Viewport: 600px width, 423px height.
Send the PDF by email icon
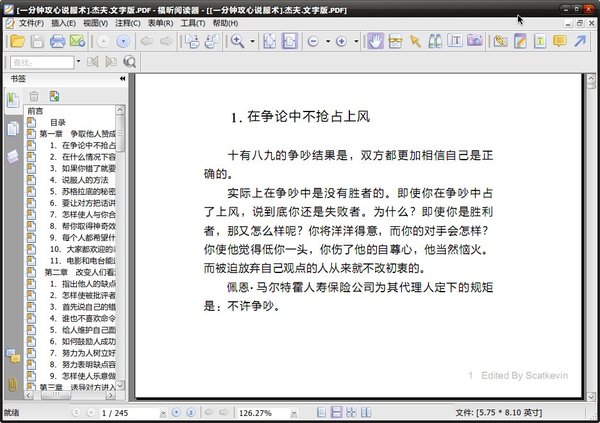coord(77,41)
